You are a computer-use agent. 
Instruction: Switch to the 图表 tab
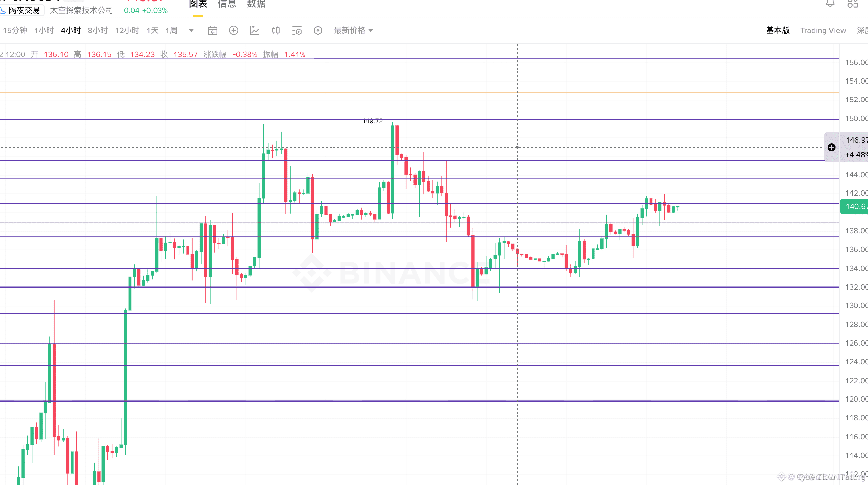click(198, 4)
